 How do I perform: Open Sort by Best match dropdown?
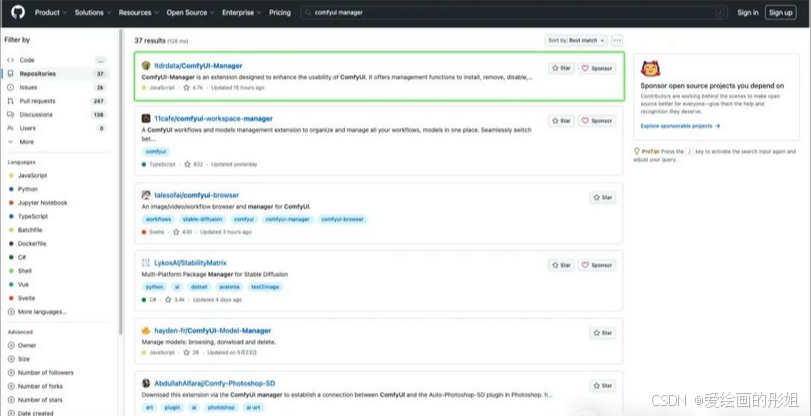[x=576, y=40]
